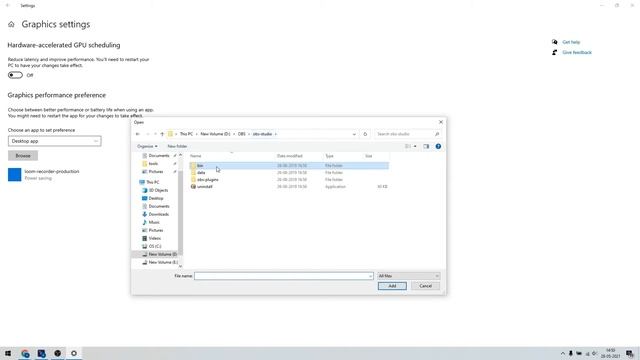Open the Windows Start menu
The image size is (640, 360).
click(x=8, y=353)
